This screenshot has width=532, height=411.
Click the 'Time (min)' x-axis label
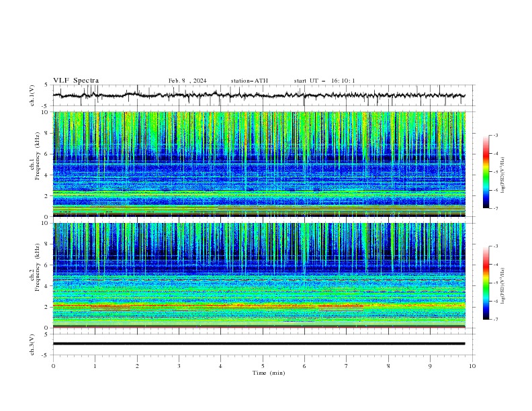point(269,373)
